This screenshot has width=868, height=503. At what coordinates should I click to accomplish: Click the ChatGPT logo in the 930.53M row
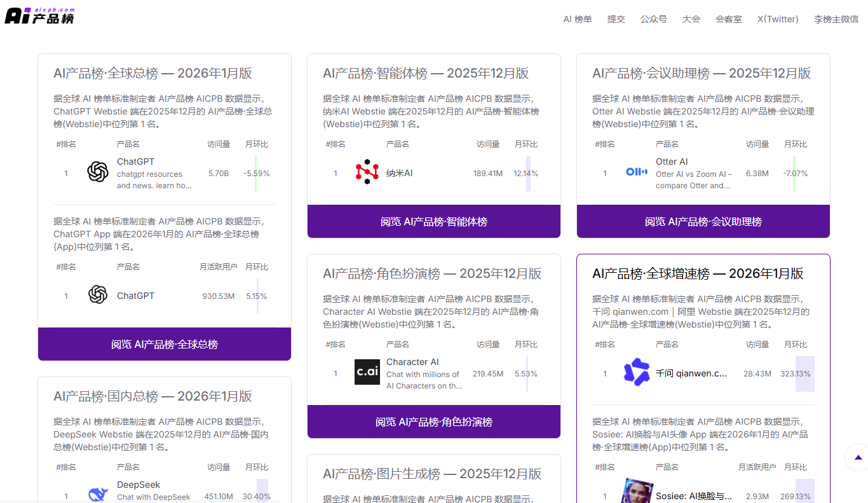pos(98,294)
